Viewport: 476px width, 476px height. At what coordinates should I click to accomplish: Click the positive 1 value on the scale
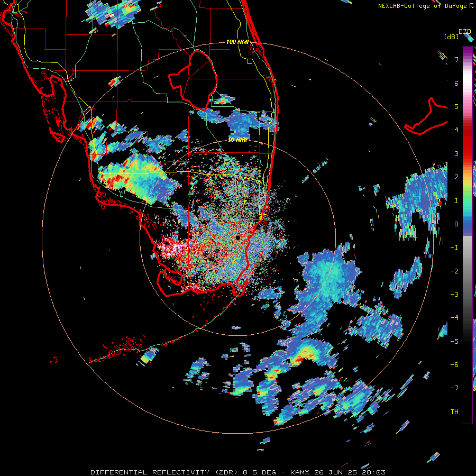[x=456, y=200]
